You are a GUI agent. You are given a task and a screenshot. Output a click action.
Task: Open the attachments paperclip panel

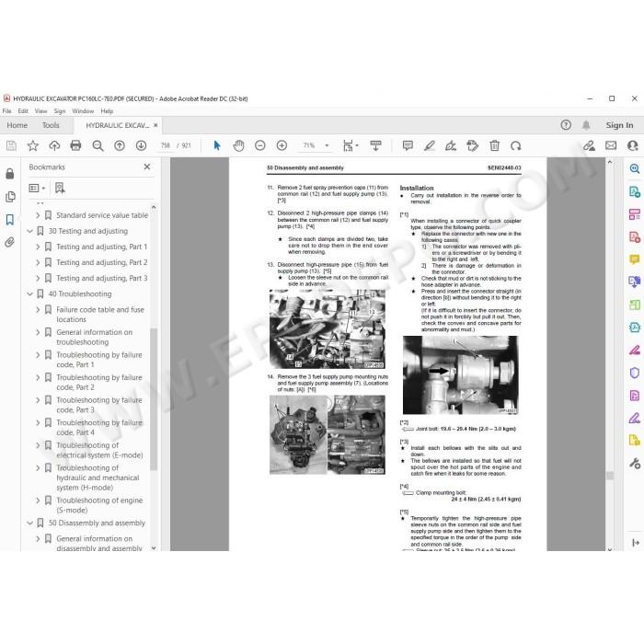10,242
